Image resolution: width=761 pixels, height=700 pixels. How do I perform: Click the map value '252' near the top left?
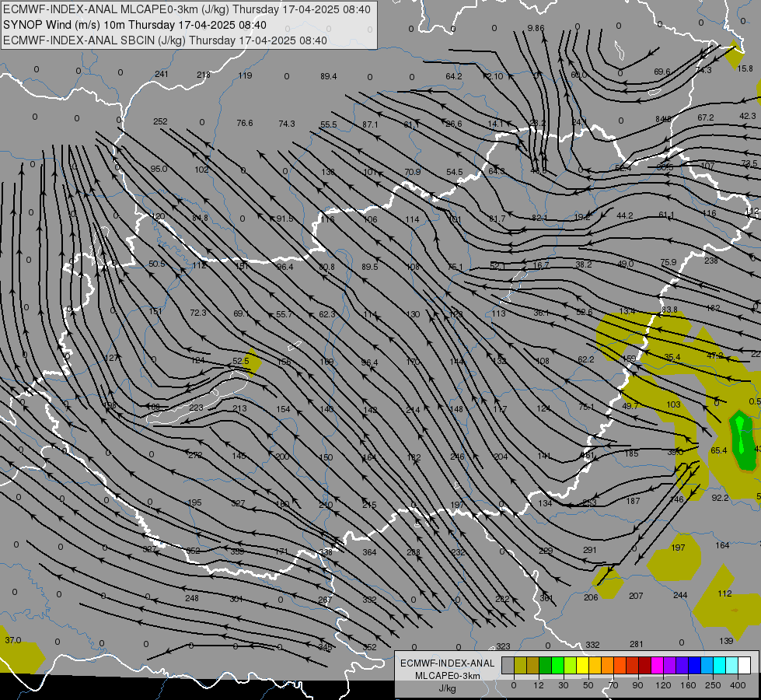pos(160,121)
